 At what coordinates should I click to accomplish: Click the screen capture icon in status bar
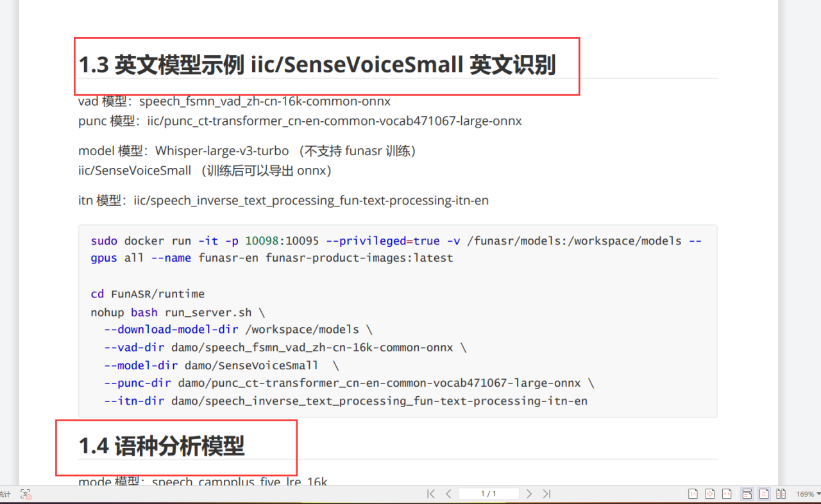click(x=26, y=494)
